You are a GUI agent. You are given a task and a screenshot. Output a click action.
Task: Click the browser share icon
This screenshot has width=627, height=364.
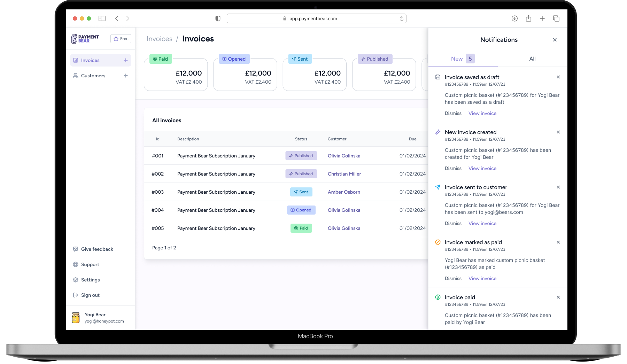(528, 18)
